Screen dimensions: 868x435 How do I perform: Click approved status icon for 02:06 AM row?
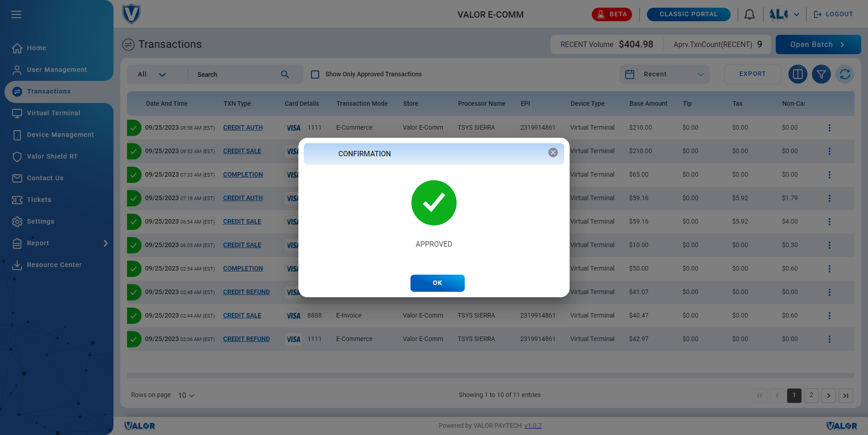[134, 339]
